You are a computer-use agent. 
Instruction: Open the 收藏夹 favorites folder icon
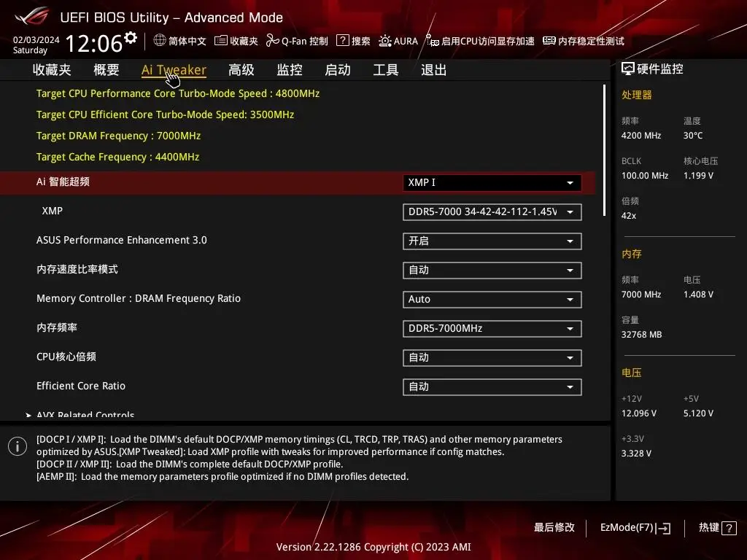221,41
